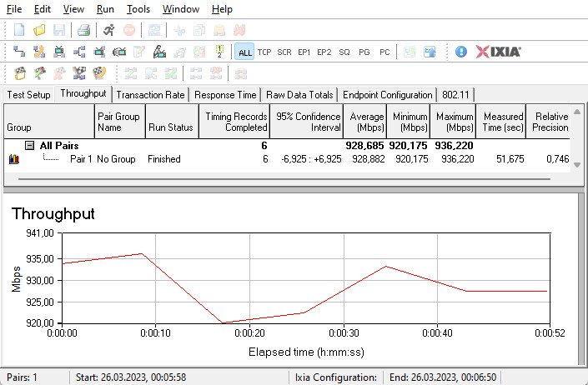Click the checkered flag folder icon
Image resolution: width=588 pixels, height=385 pixels.
click(19, 73)
